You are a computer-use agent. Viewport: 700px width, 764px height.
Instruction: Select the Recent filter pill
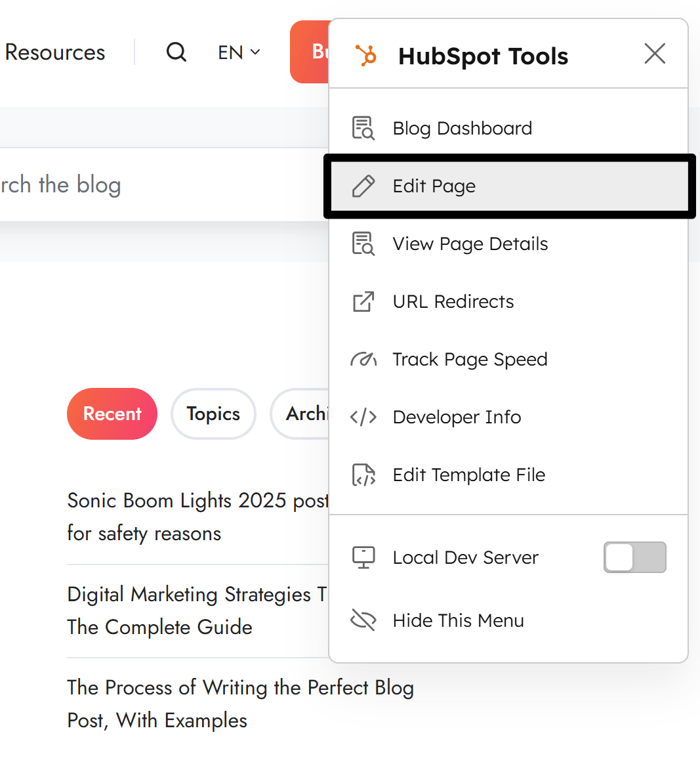112,414
